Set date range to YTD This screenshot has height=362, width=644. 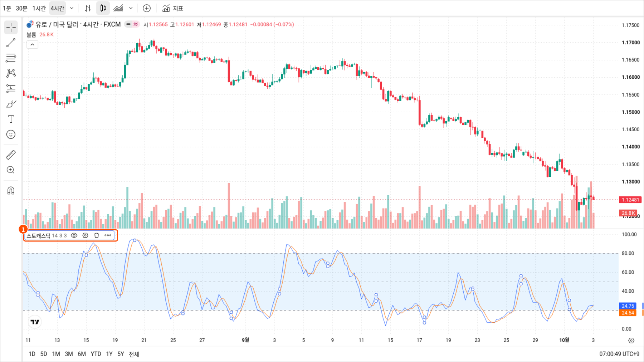pyautogui.click(x=96, y=354)
